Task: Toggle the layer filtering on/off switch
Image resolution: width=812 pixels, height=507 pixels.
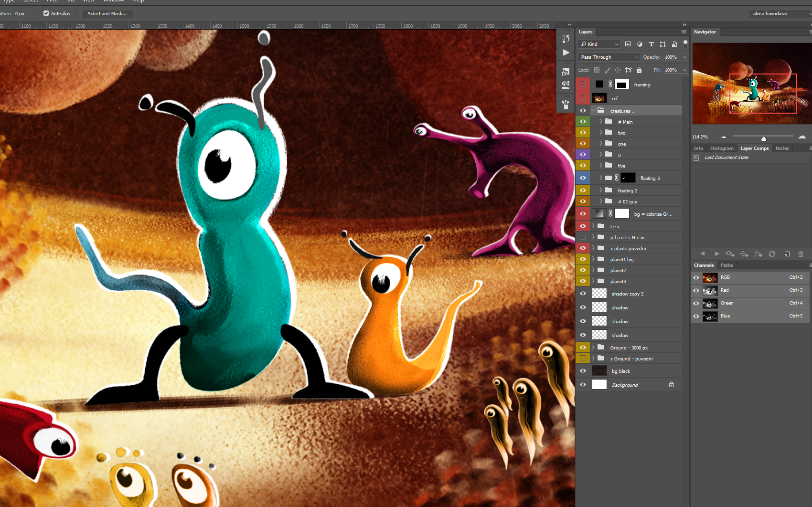Action: tap(685, 44)
